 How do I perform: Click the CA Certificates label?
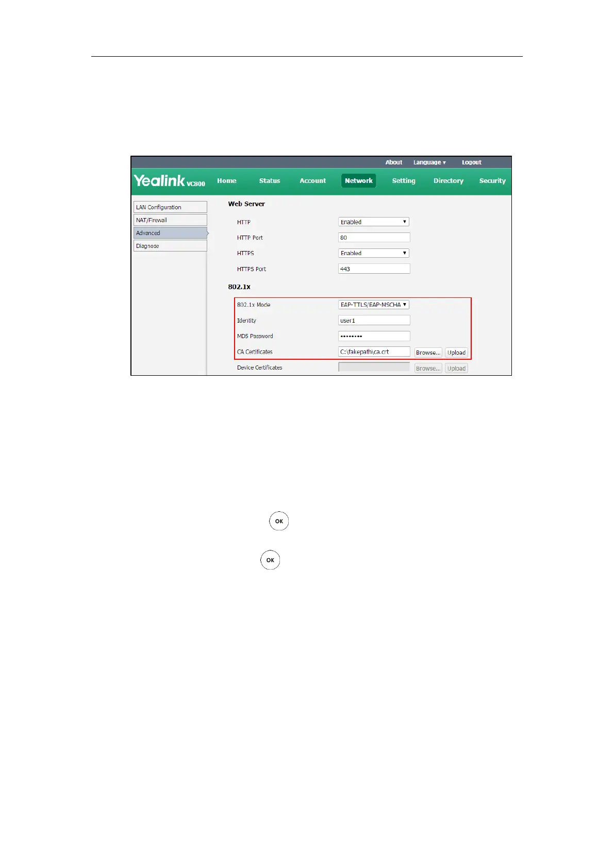coord(255,352)
